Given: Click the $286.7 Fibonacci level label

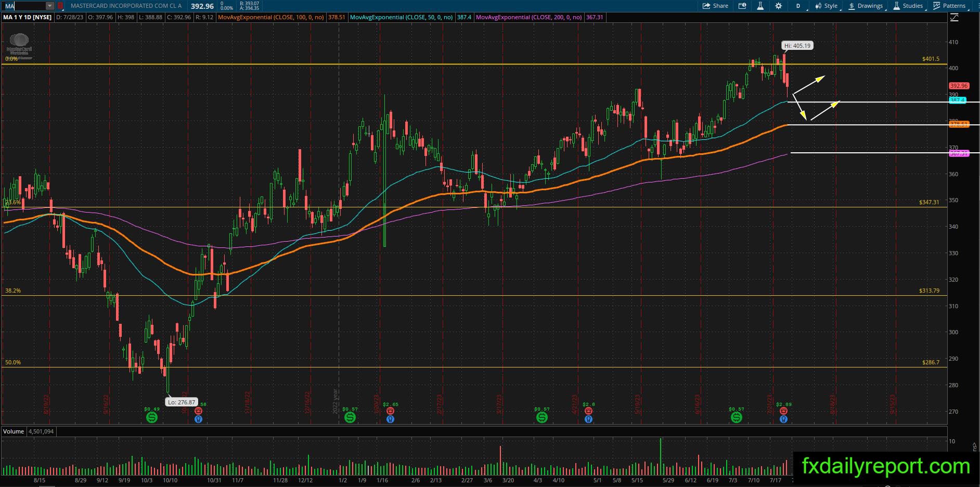Looking at the screenshot, I should tap(931, 362).
